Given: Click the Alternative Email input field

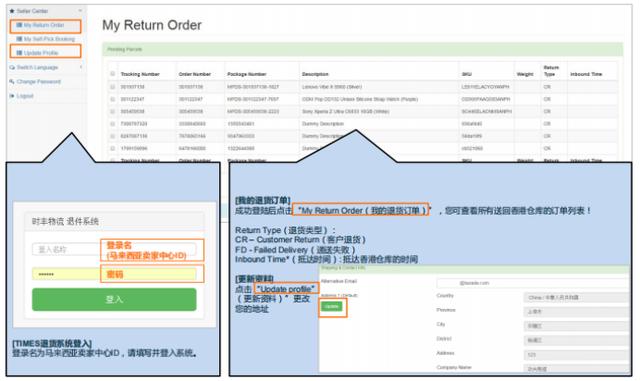Looking at the screenshot, I should [x=533, y=283].
